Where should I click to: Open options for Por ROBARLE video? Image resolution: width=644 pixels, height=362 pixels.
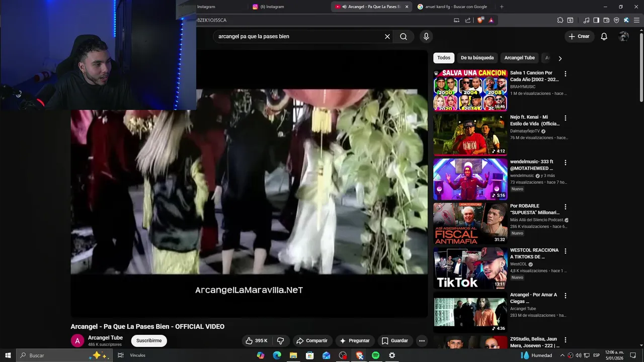pyautogui.click(x=565, y=207)
